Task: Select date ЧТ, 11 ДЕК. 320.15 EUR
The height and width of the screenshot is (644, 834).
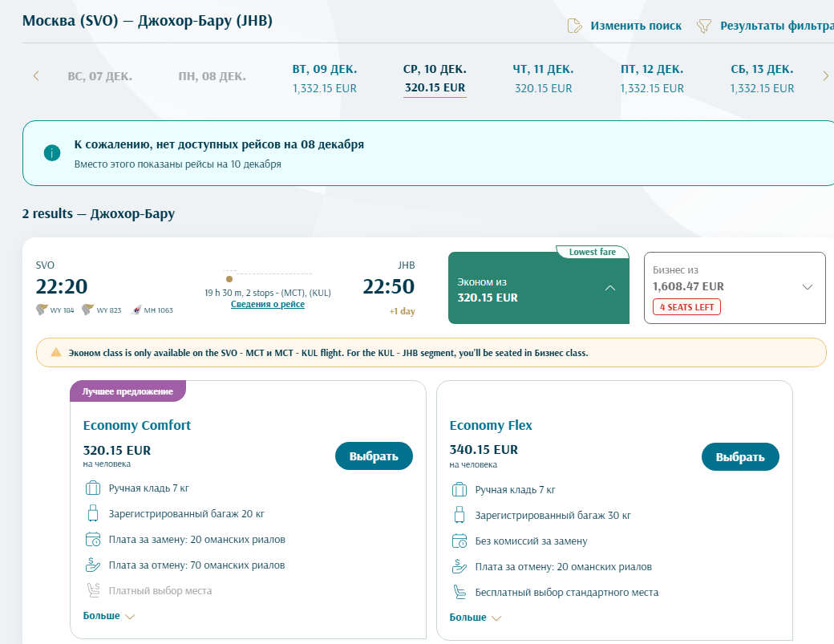Action: coord(543,78)
